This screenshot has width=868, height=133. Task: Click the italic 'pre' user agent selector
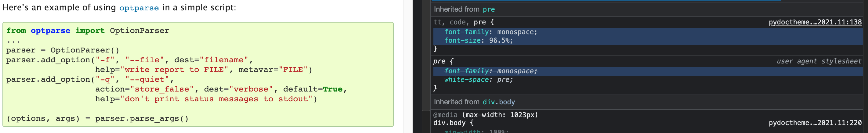point(439,61)
